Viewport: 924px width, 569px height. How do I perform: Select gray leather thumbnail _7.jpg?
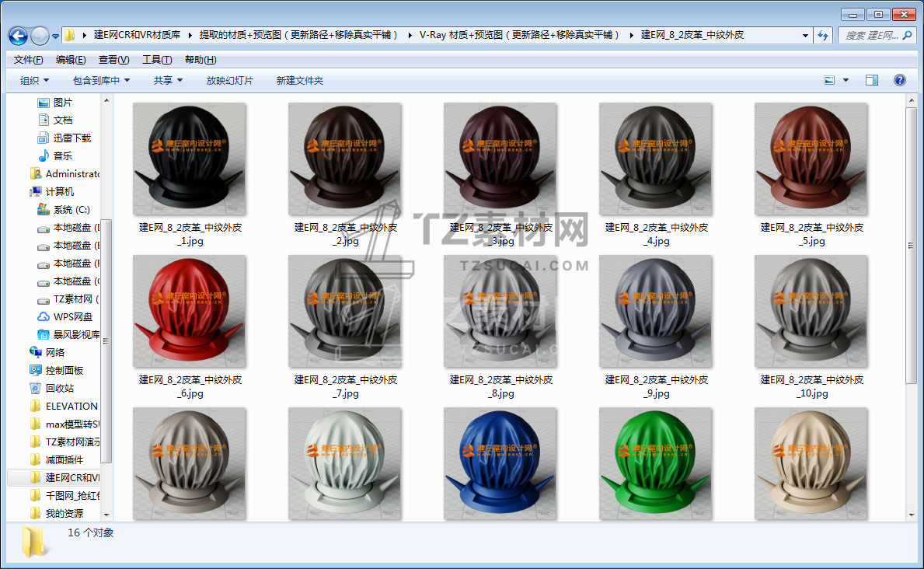point(345,312)
